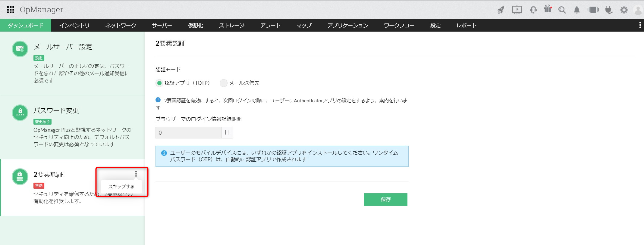Click the rocket quick-start icon
644x245 pixels.
point(501,10)
